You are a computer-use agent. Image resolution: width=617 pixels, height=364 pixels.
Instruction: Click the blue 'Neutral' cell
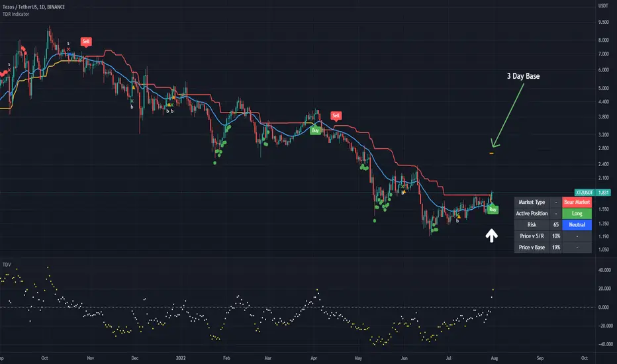click(x=577, y=225)
